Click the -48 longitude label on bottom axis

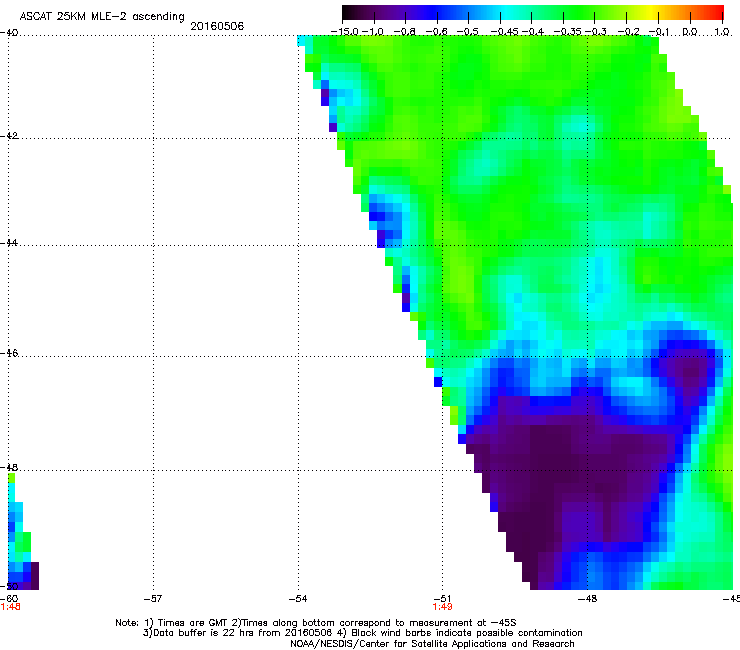(x=587, y=599)
